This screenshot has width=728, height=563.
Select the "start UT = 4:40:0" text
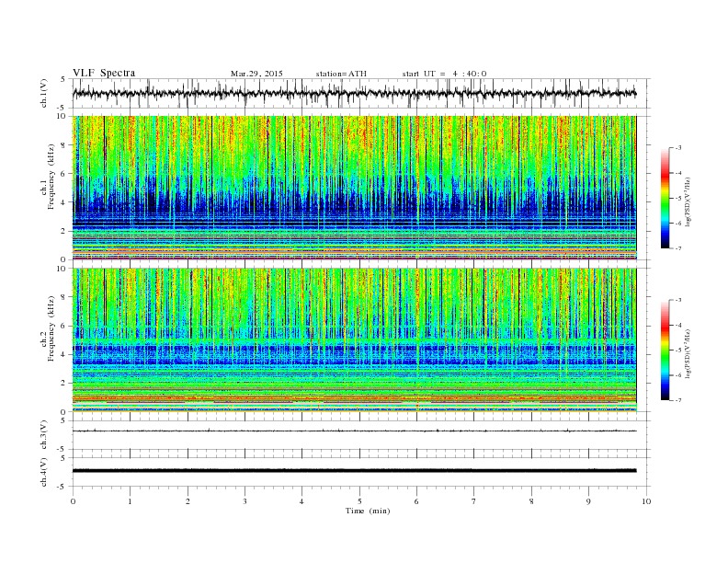[444, 74]
